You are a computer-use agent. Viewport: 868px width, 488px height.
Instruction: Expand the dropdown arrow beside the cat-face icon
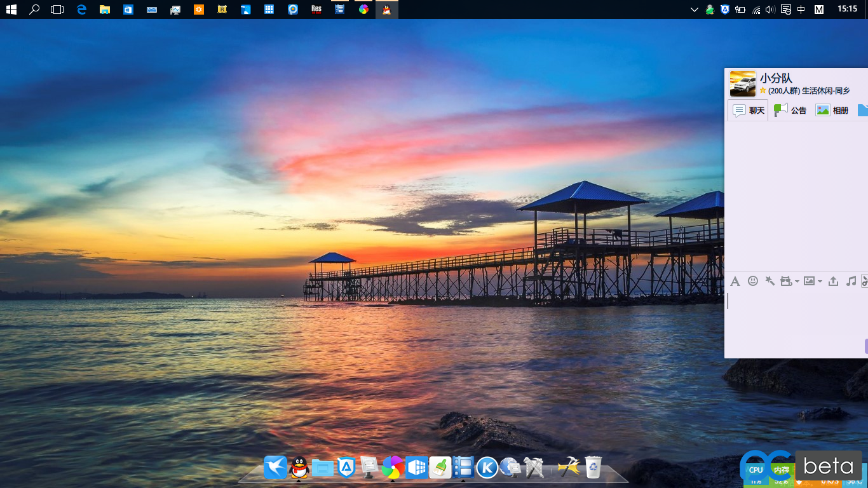point(797,281)
